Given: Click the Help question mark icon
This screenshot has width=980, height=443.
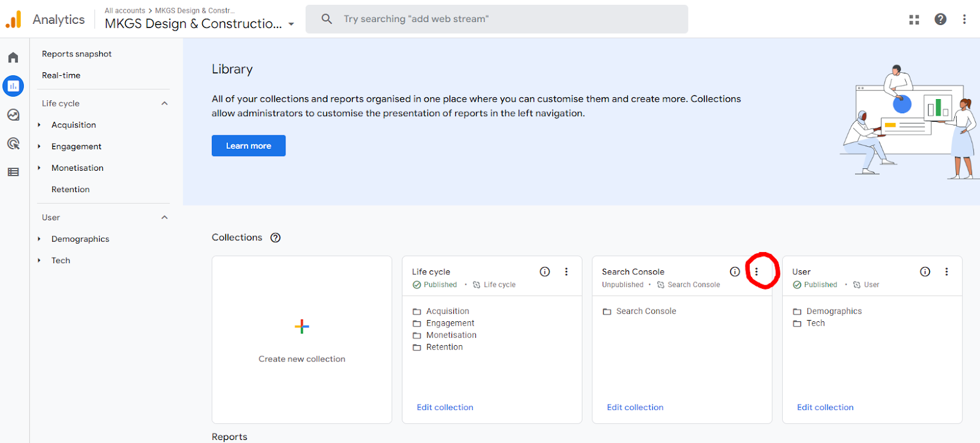Looking at the screenshot, I should coord(940,20).
